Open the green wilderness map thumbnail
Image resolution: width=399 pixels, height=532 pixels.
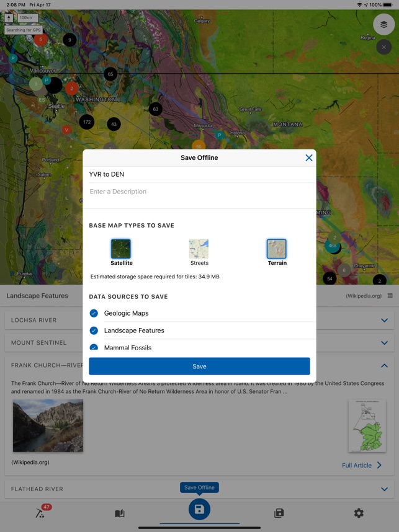367,426
